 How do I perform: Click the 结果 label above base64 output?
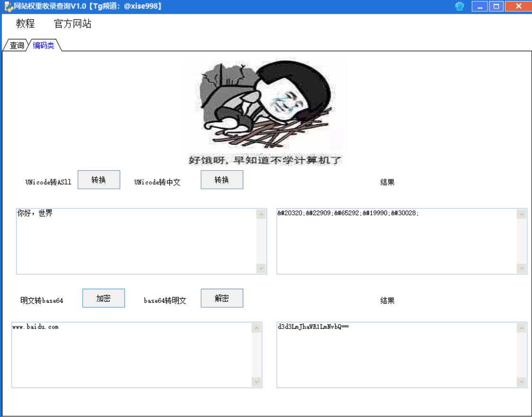coord(388,300)
